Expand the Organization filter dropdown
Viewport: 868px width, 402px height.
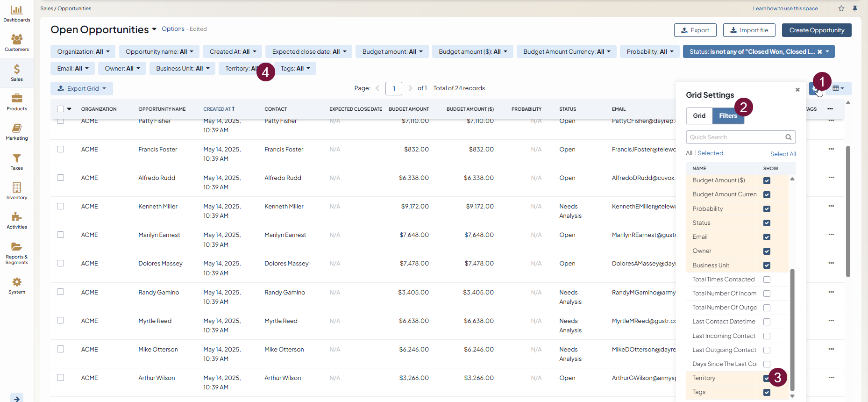tap(83, 51)
